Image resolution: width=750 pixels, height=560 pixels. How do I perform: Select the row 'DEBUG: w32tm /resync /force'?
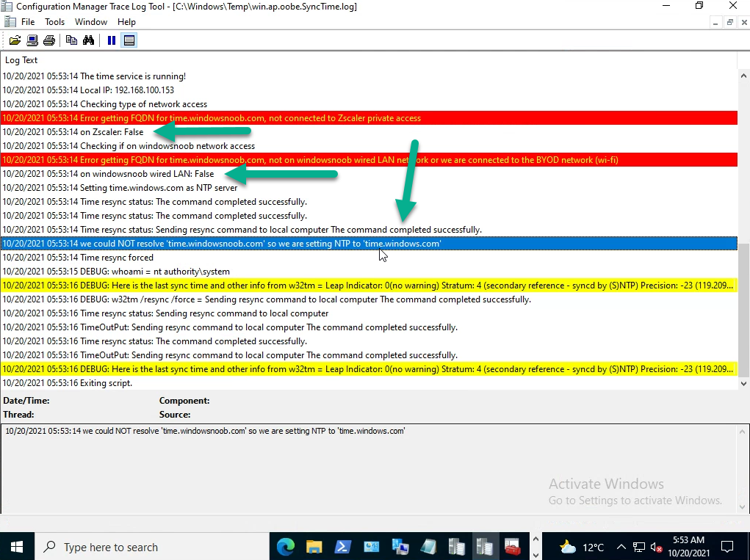(369, 299)
